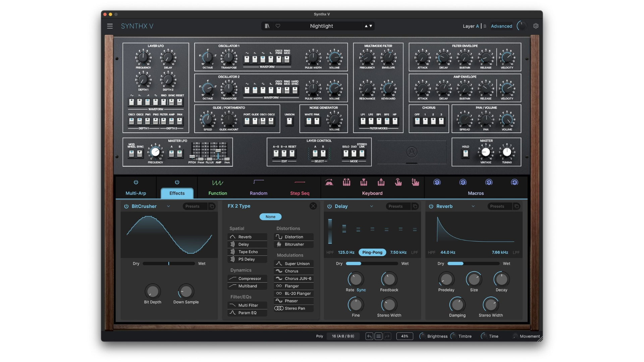Toggle the Unison switch
Image resolution: width=644 pixels, height=362 pixels.
[289, 121]
